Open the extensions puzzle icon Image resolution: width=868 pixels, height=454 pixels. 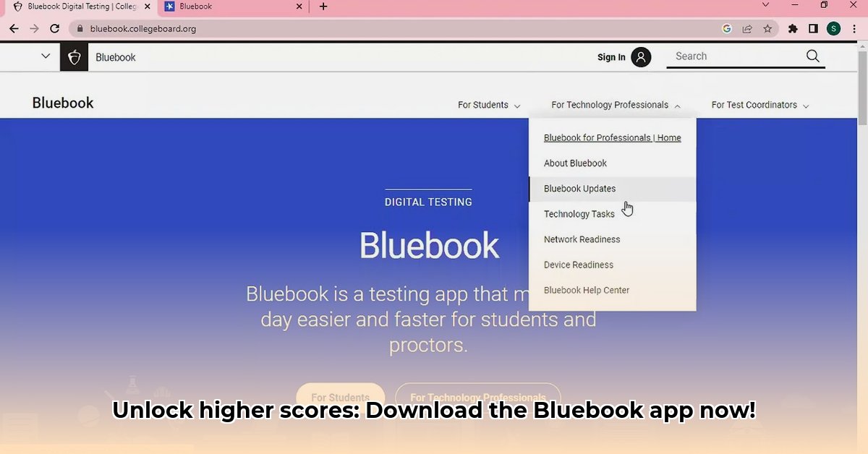[793, 29]
